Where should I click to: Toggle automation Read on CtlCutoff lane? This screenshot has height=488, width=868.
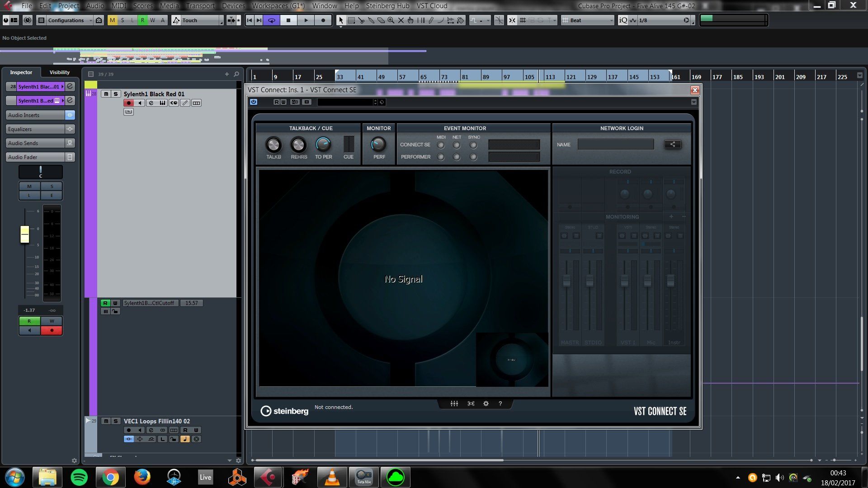[x=105, y=303]
